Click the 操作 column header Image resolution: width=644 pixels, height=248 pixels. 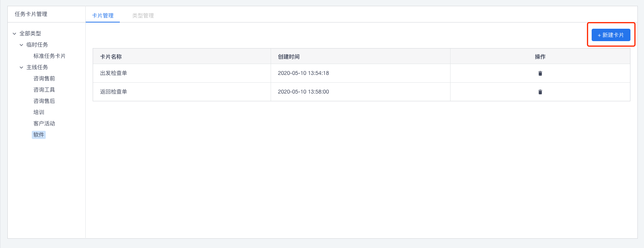click(x=540, y=57)
